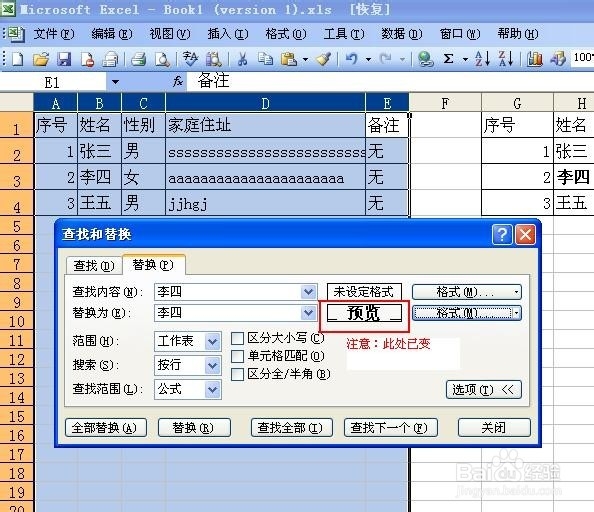Click the E-mail/fax toolbar icon
The width and height of the screenshot is (594, 512).
click(x=111, y=59)
